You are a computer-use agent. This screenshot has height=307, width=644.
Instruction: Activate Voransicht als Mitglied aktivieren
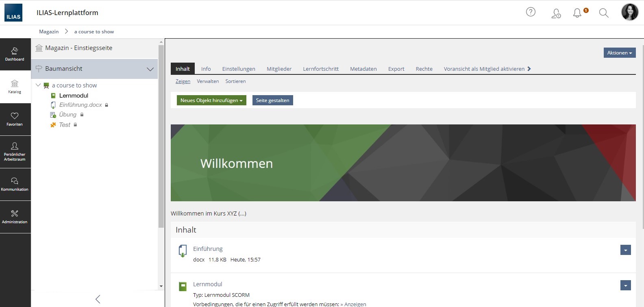[484, 69]
